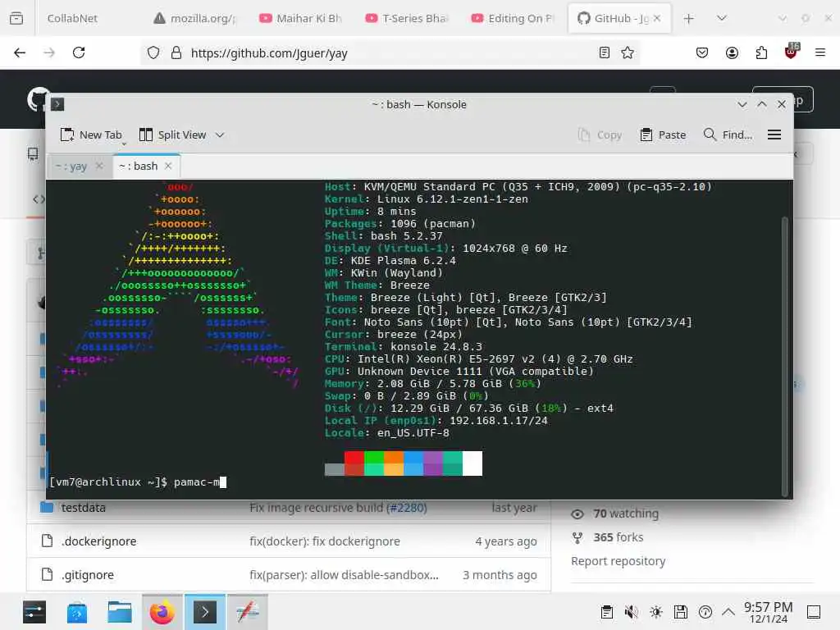Screen dimensions: 840x630
Task: Open Firefox extensions puzzle icon
Action: (761, 52)
